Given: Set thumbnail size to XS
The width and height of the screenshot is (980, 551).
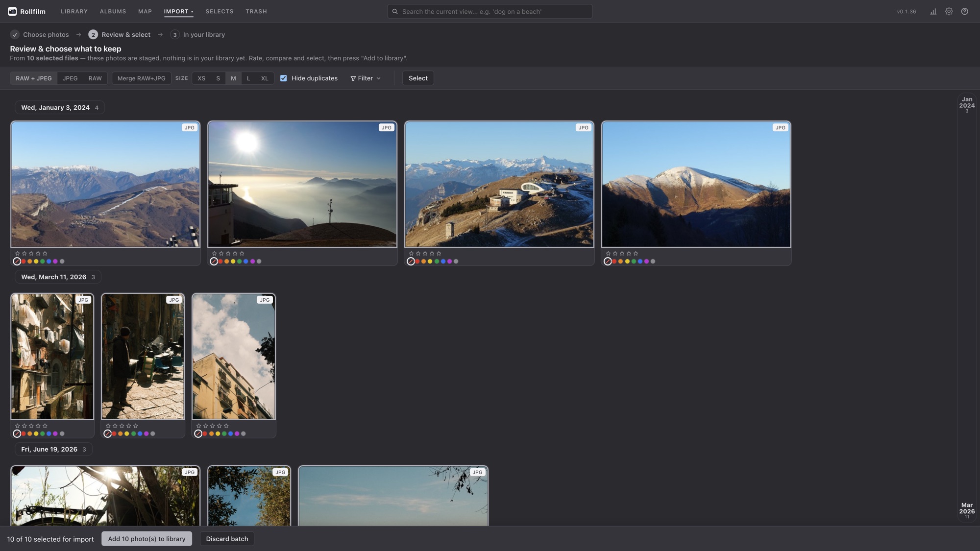Looking at the screenshot, I should [x=201, y=78].
